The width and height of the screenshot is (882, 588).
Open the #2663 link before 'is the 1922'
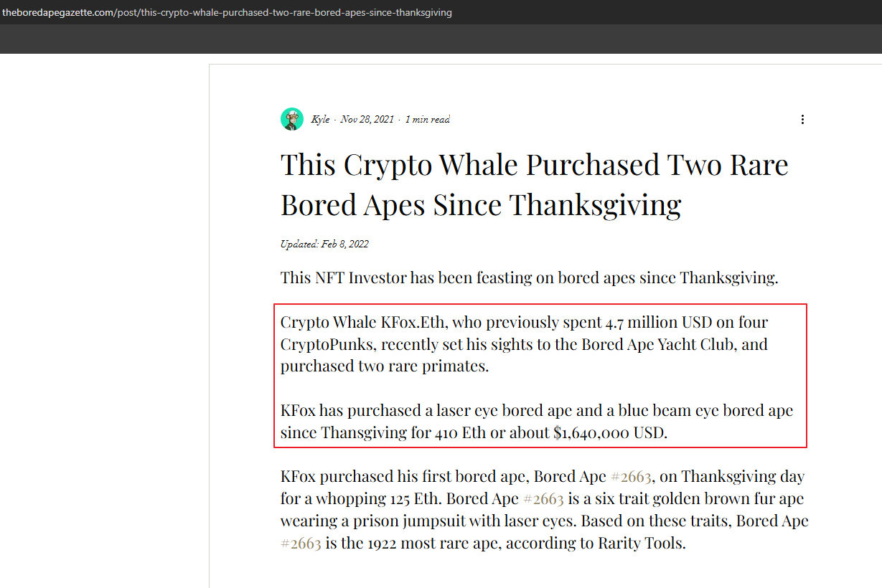[301, 543]
